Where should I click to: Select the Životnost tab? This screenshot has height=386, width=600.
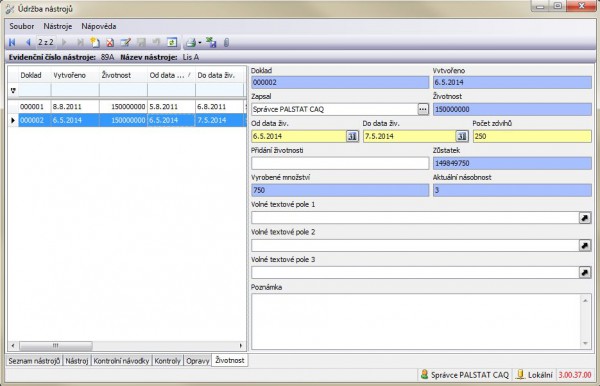[x=230, y=360]
